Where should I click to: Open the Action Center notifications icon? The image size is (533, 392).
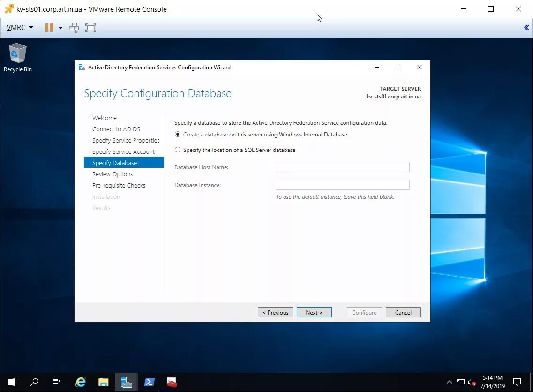point(517,382)
